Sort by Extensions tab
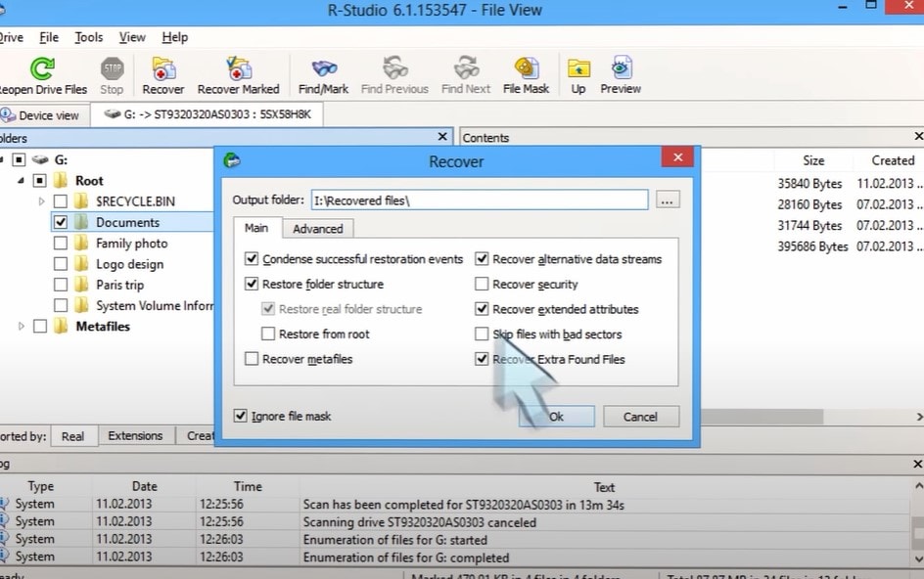Image resolution: width=924 pixels, height=579 pixels. point(135,435)
